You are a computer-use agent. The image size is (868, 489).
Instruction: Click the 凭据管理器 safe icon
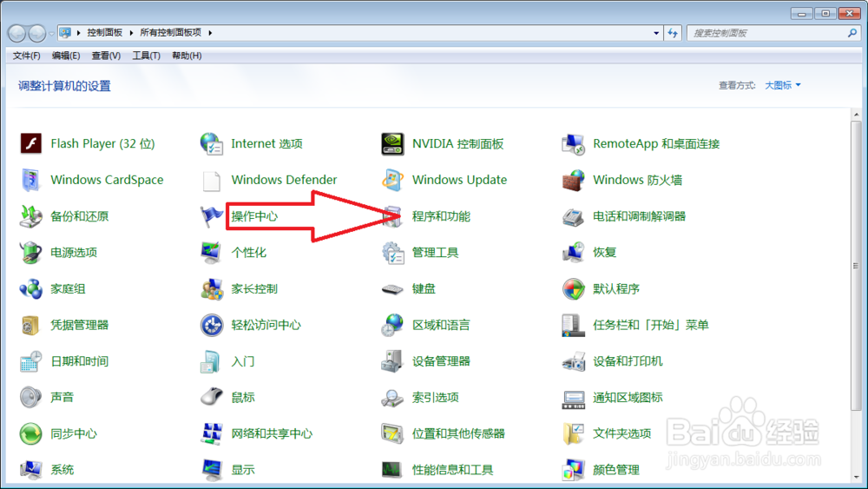[31, 325]
